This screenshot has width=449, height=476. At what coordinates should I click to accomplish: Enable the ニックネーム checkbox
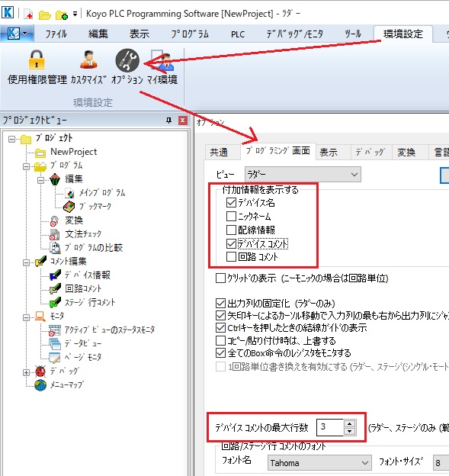pyautogui.click(x=231, y=216)
